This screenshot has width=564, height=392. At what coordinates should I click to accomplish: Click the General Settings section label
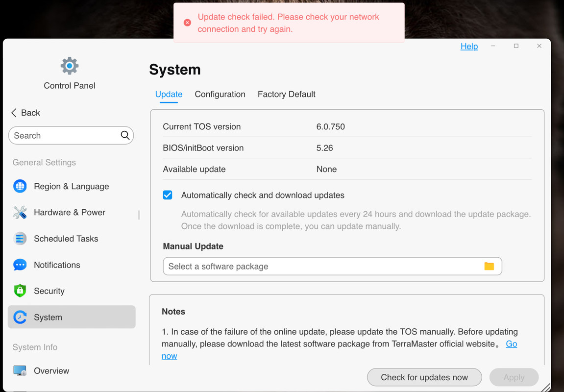pos(44,162)
